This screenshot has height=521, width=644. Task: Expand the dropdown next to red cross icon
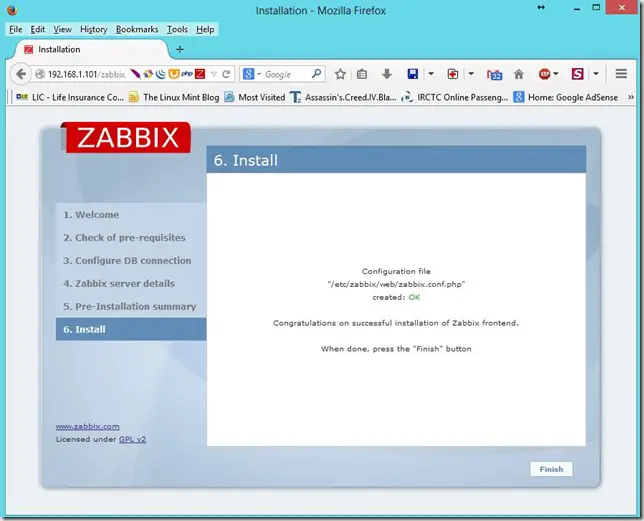pyautogui.click(x=471, y=74)
